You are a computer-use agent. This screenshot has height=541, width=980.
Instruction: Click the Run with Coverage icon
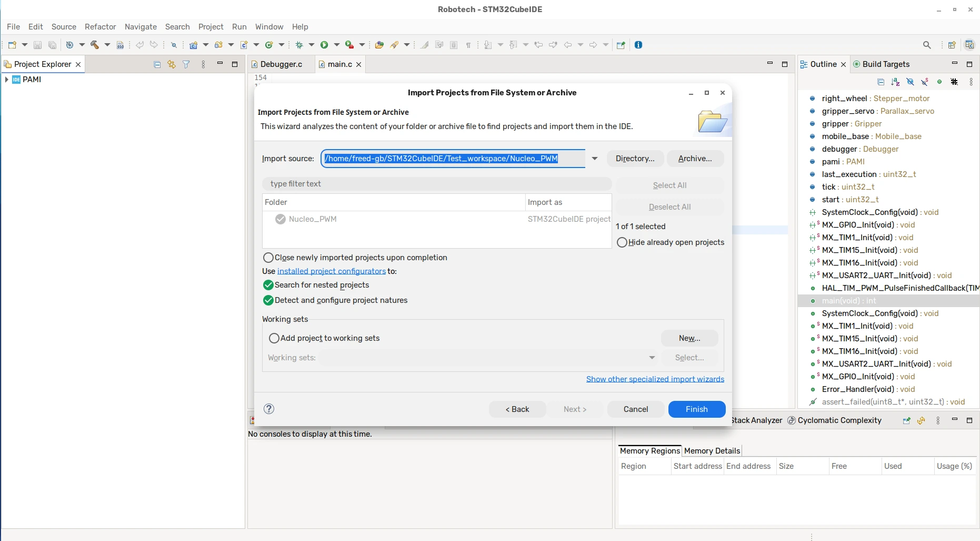tap(349, 45)
